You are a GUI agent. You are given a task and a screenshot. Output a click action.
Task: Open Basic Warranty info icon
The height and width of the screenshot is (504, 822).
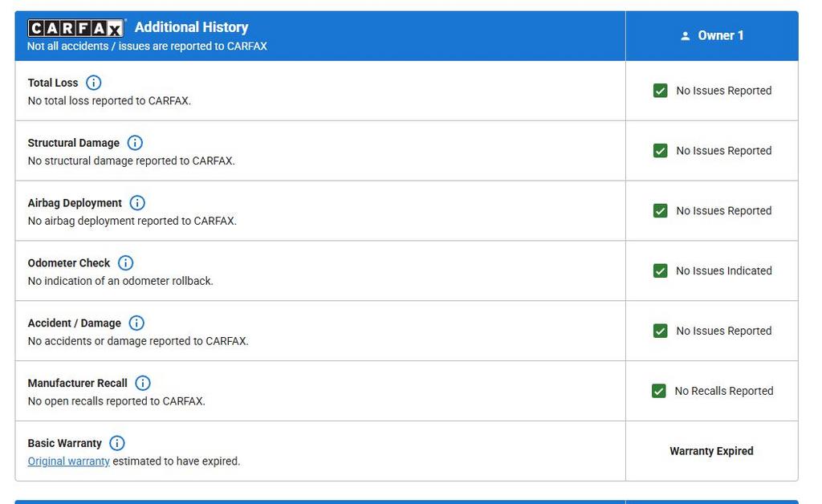117,443
